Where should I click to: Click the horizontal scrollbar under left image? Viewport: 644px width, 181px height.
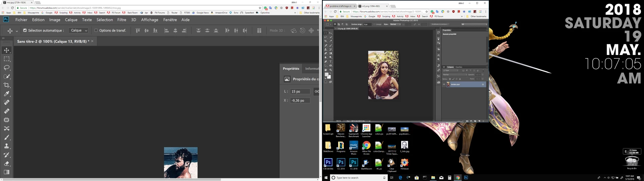(x=112, y=179)
